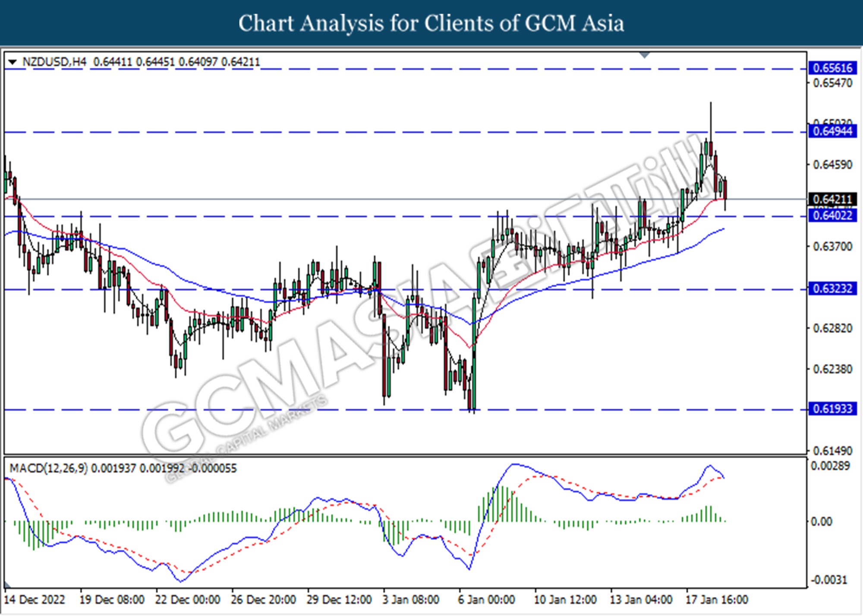This screenshot has height=616, width=863.
Task: Click the Chart Analysis for Clients heading
Action: pos(431,23)
